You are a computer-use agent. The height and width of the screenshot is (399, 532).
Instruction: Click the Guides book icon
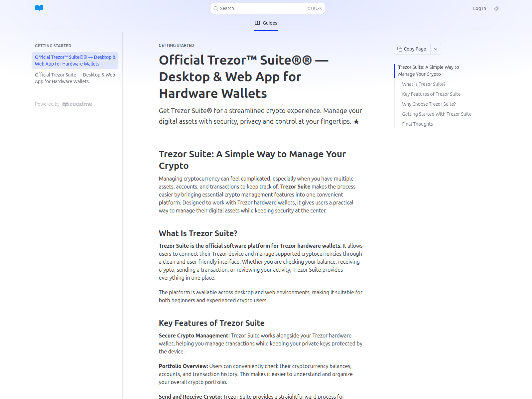(257, 23)
